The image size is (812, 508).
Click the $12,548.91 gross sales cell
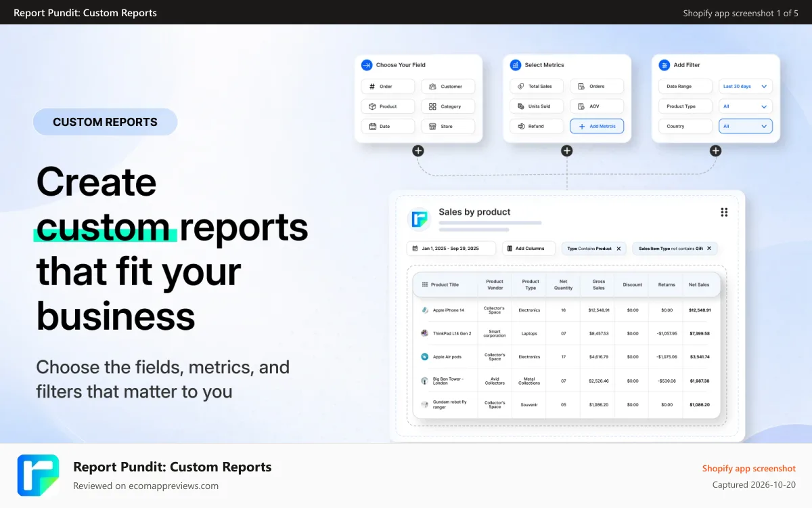(x=599, y=310)
